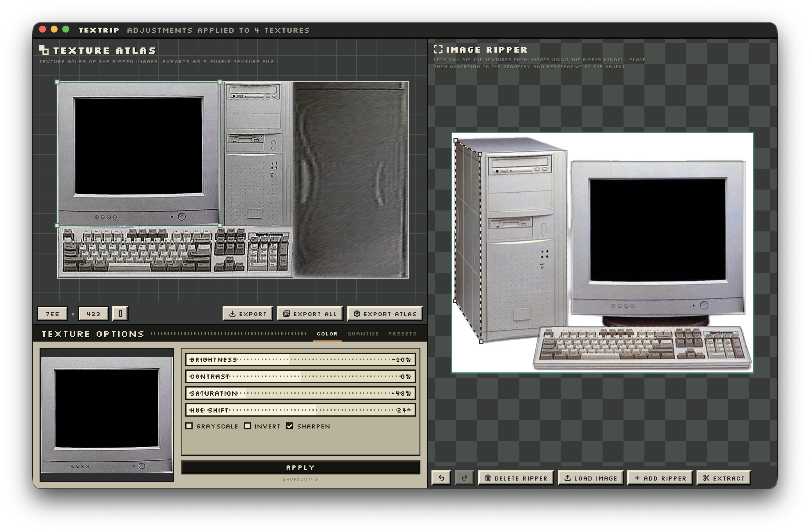Click the redo arrow button
Image resolution: width=810 pixels, height=532 pixels.
coord(464,478)
